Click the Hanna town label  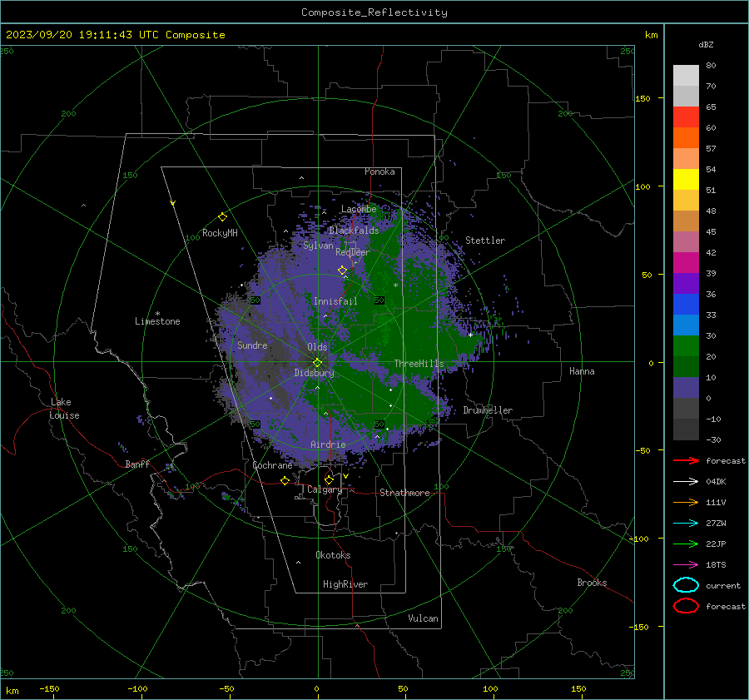(x=582, y=371)
